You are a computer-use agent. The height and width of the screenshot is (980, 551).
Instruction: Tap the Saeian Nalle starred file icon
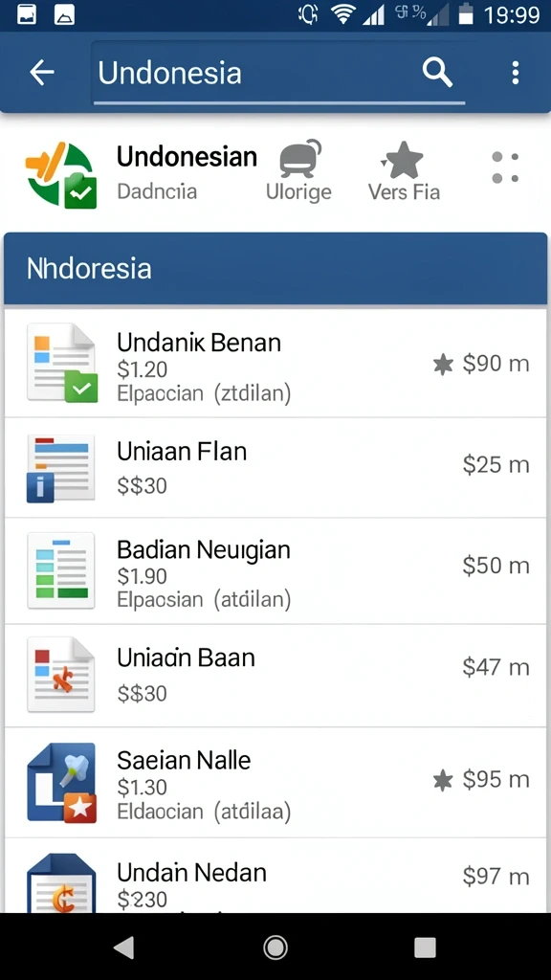pyautogui.click(x=61, y=783)
